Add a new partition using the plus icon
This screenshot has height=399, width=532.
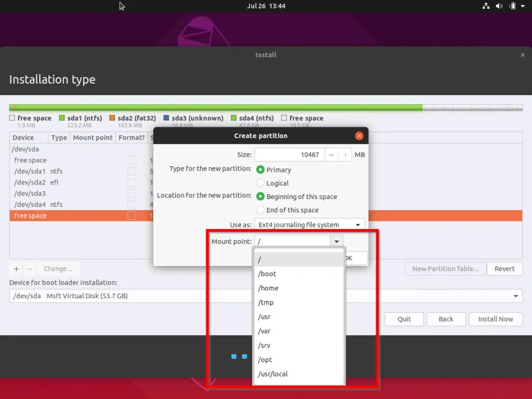click(16, 269)
